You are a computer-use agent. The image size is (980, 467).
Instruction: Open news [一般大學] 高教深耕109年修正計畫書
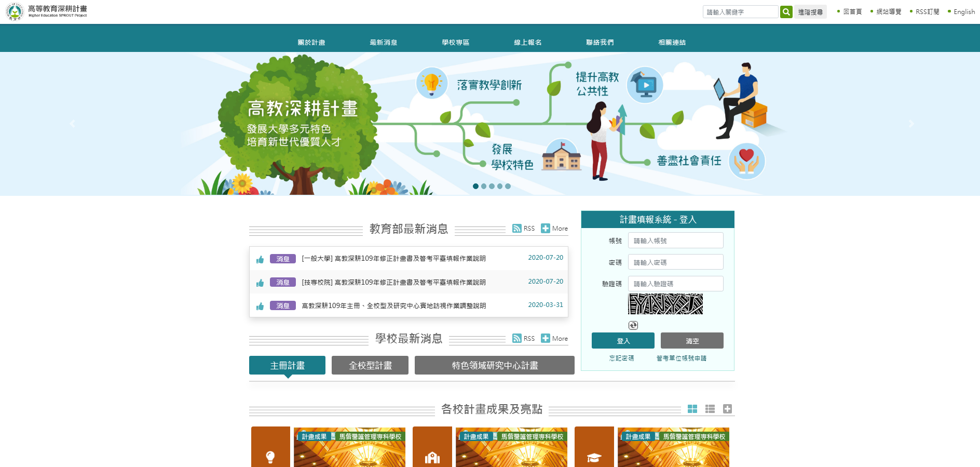click(x=393, y=259)
